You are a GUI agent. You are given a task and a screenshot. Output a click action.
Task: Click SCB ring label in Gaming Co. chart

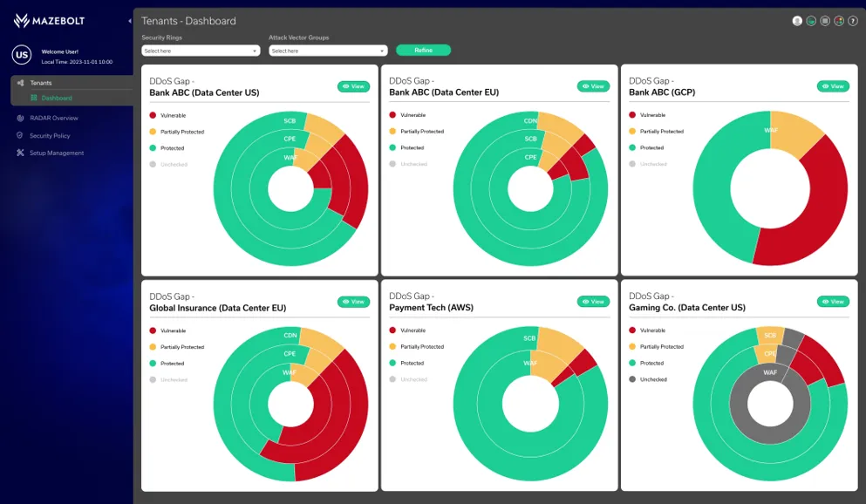tap(770, 335)
